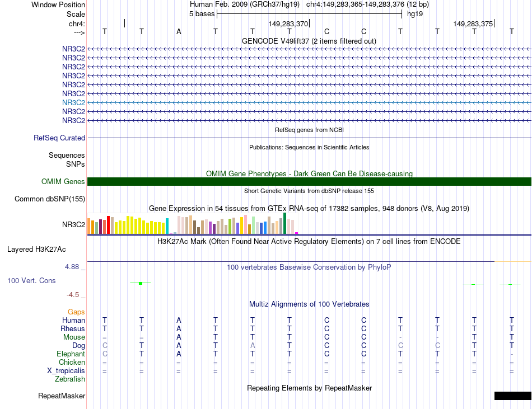Click the Common dbSNP(155) label
The image size is (532, 409).
[50, 199]
